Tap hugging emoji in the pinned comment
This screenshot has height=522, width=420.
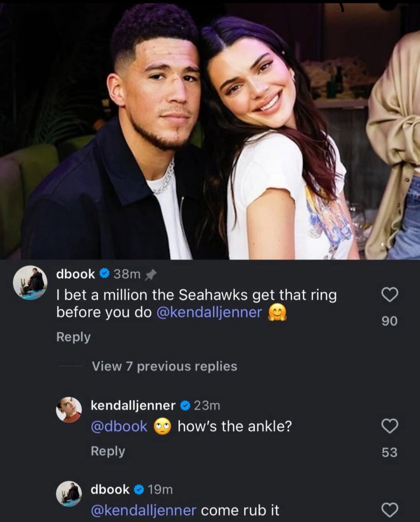click(276, 312)
